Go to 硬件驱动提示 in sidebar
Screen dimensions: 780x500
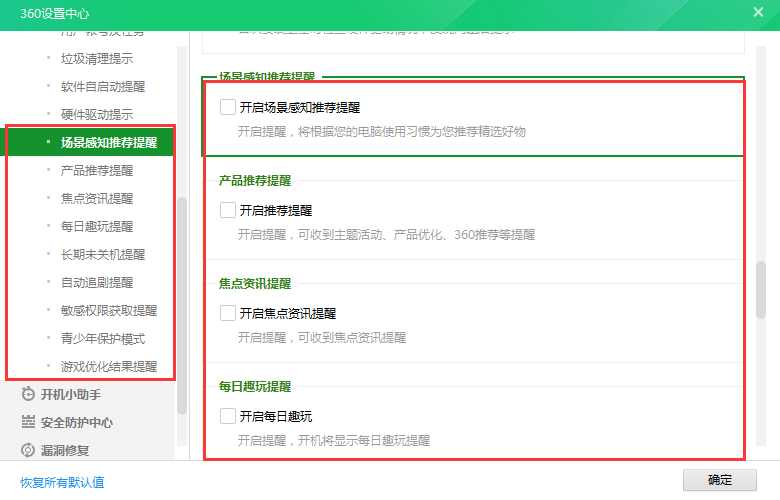tap(96, 115)
